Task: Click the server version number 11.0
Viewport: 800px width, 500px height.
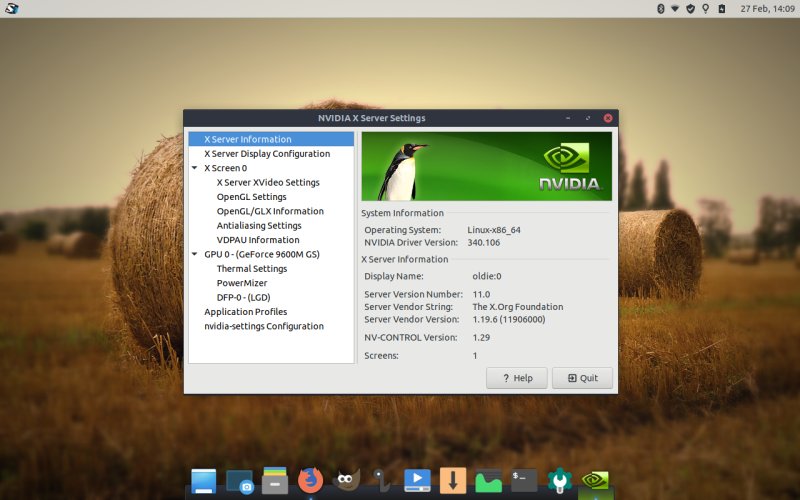Action: coord(481,294)
